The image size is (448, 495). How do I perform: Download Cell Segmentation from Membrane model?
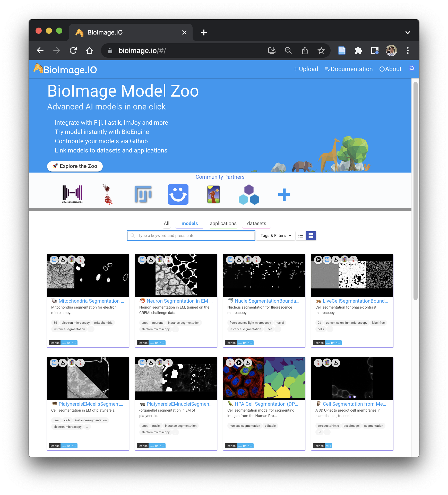tap(336, 363)
